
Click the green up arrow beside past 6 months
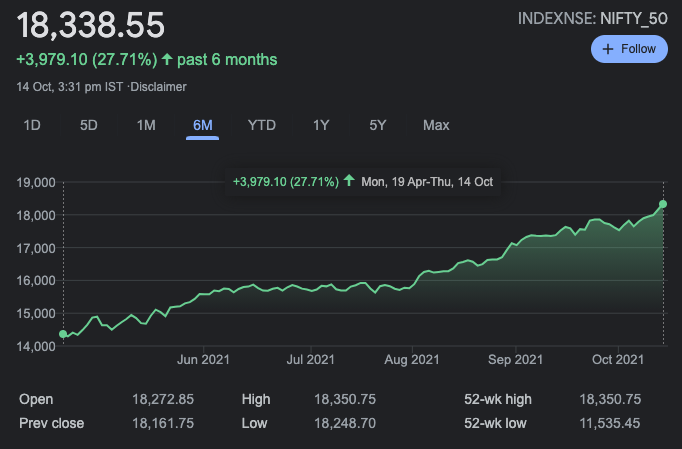coord(167,60)
